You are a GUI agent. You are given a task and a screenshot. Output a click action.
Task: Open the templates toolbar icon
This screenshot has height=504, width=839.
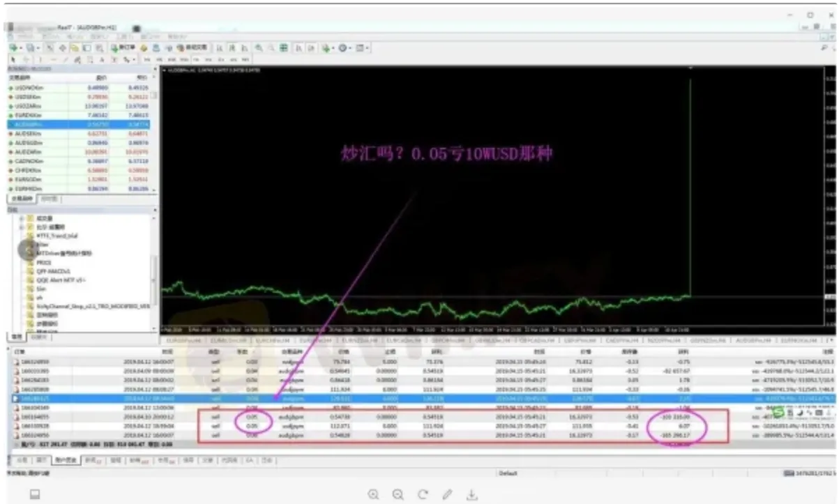[361, 47]
